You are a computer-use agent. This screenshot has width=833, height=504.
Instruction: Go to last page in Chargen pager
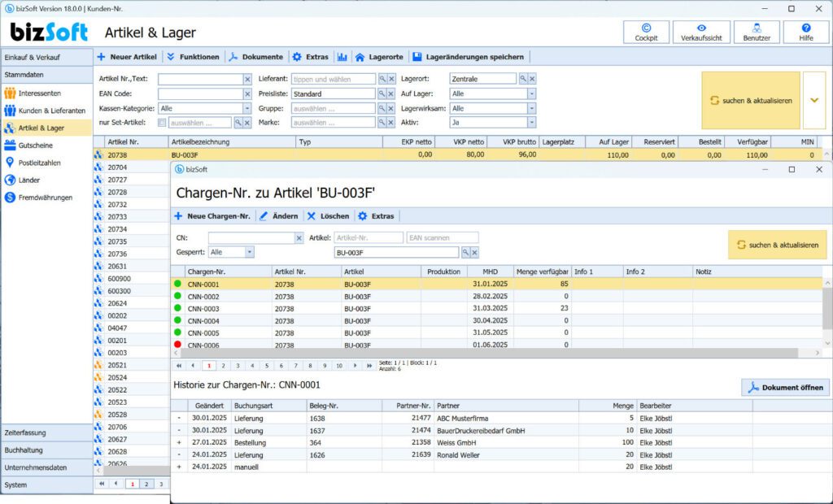point(369,366)
